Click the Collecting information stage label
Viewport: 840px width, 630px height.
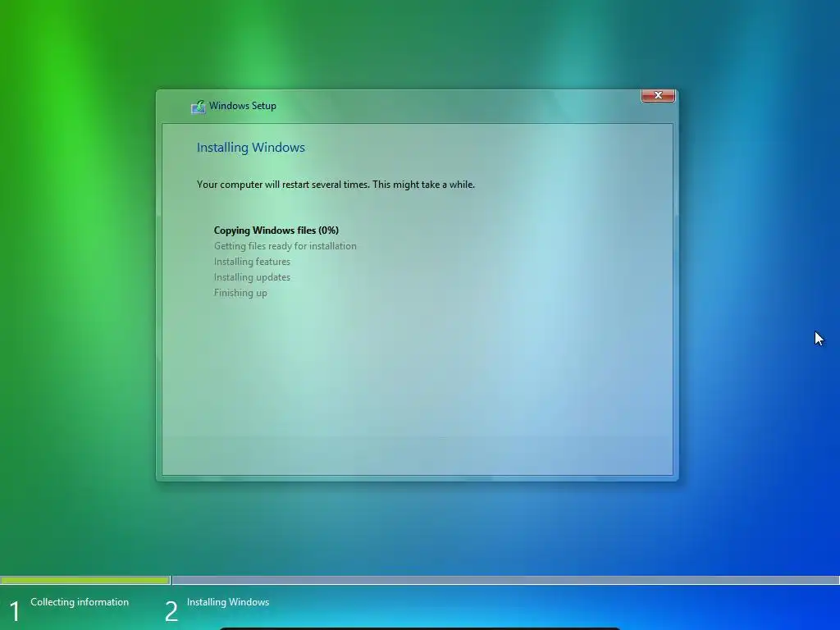(80, 602)
